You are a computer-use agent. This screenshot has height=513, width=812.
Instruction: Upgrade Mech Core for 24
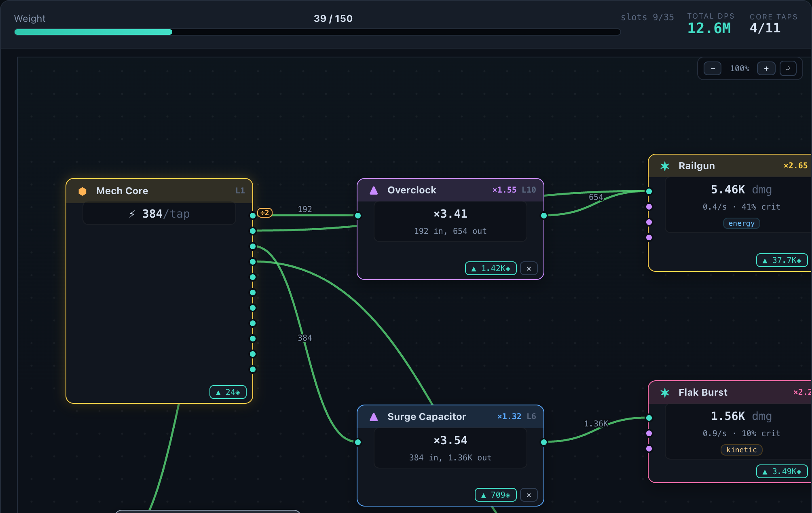[228, 392]
